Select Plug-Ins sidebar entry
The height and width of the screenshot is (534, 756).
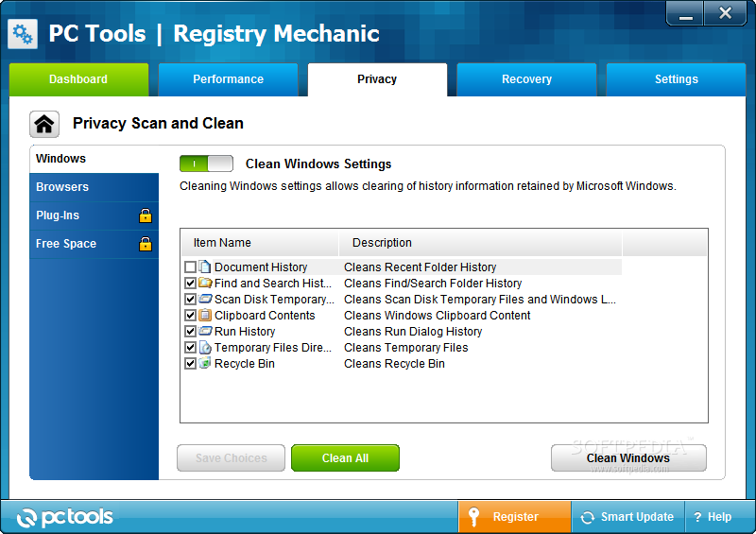click(94, 215)
